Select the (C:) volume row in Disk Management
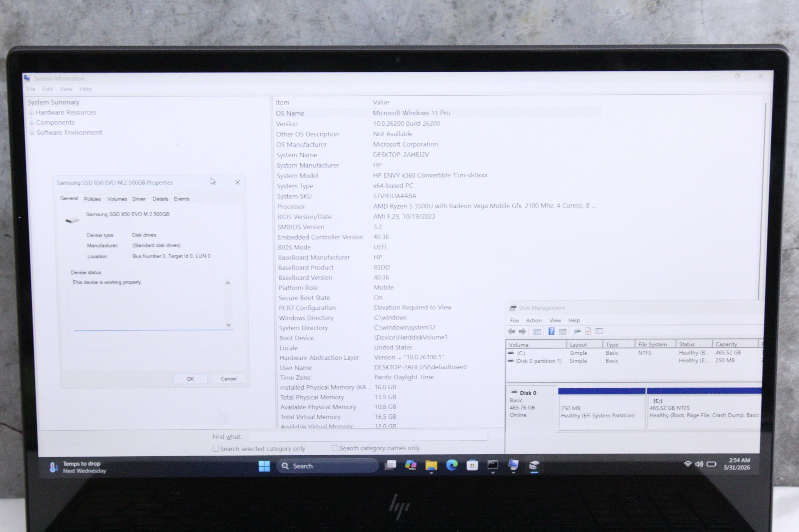Screen dimensions: 799x532 [x=634, y=353]
